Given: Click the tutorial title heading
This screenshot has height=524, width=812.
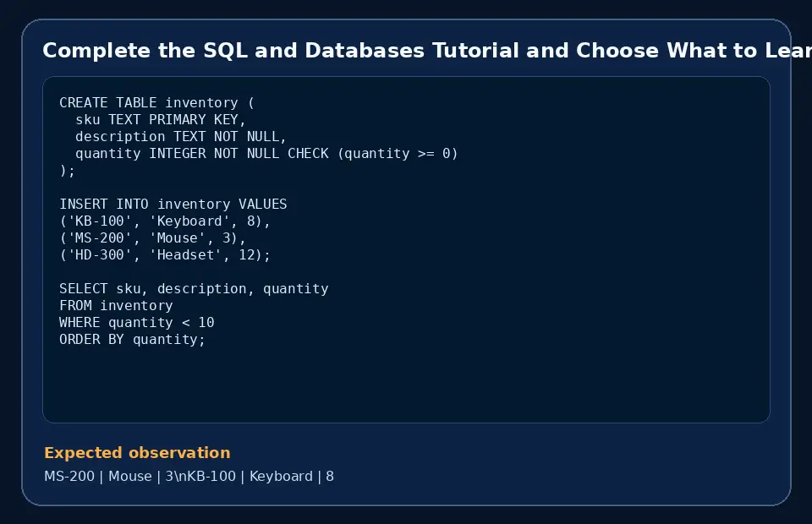Looking at the screenshot, I should click(x=427, y=51).
